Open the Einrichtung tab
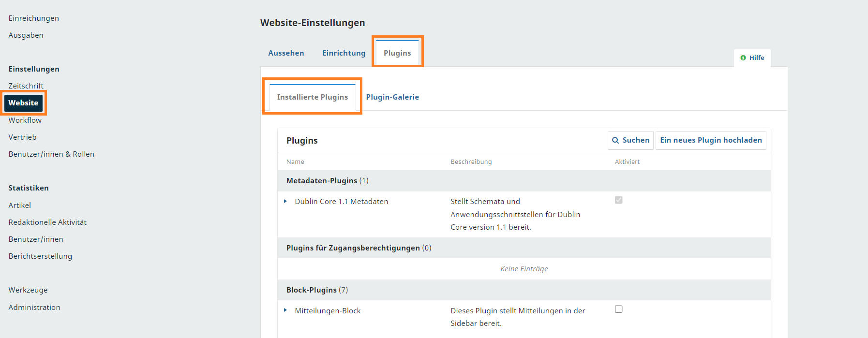This screenshot has height=338, width=868. coord(344,53)
